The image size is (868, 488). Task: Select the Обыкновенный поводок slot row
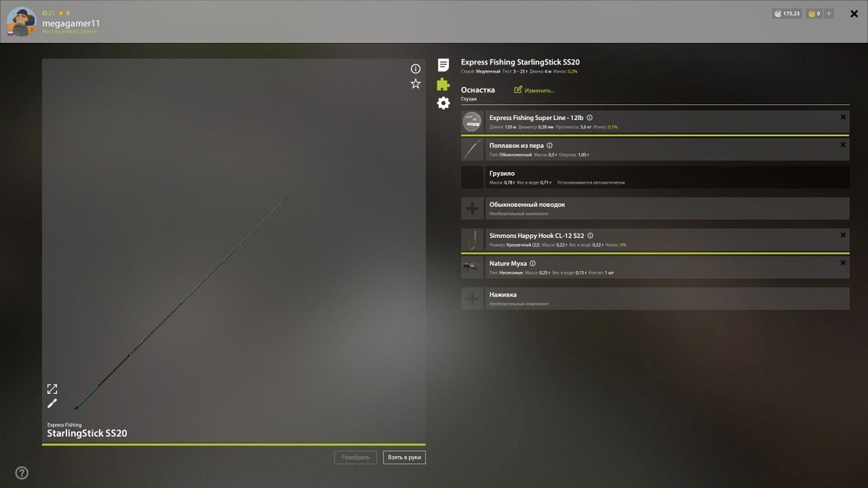point(655,209)
